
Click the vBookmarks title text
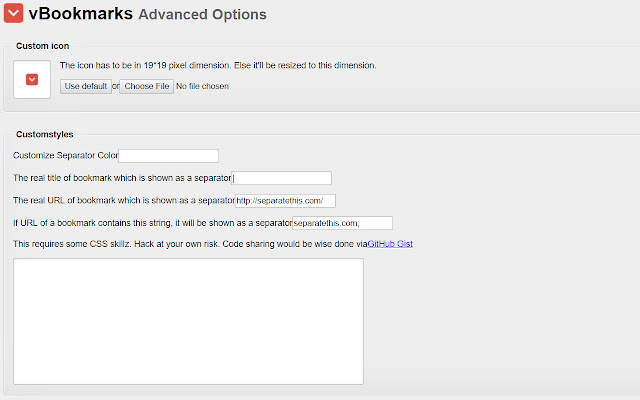[80, 14]
